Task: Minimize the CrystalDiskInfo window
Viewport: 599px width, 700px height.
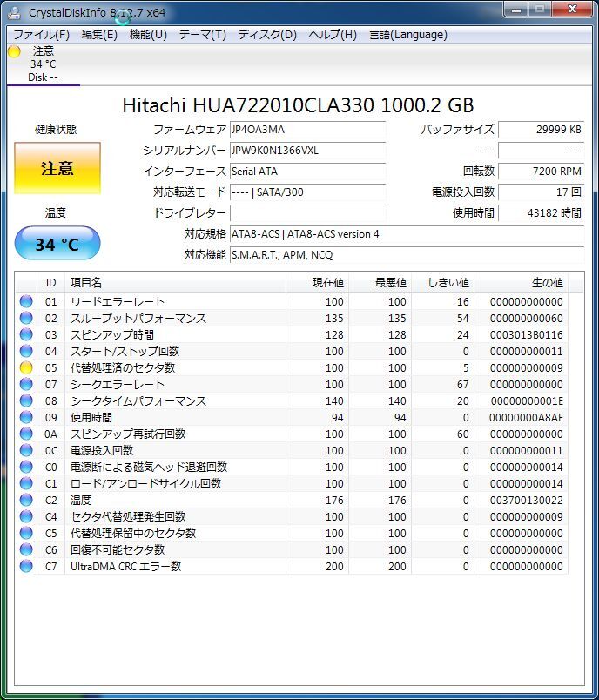Action: click(517, 10)
